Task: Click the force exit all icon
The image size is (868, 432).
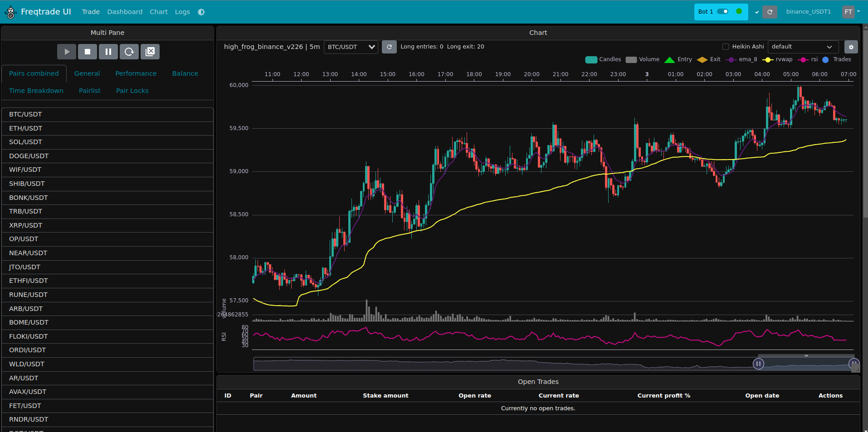Action: (150, 52)
